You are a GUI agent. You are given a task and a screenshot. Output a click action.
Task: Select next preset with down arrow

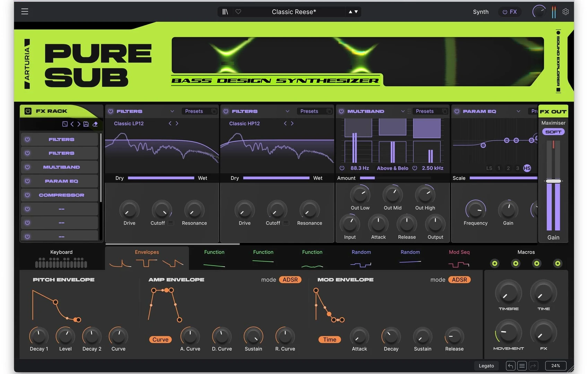click(x=356, y=12)
